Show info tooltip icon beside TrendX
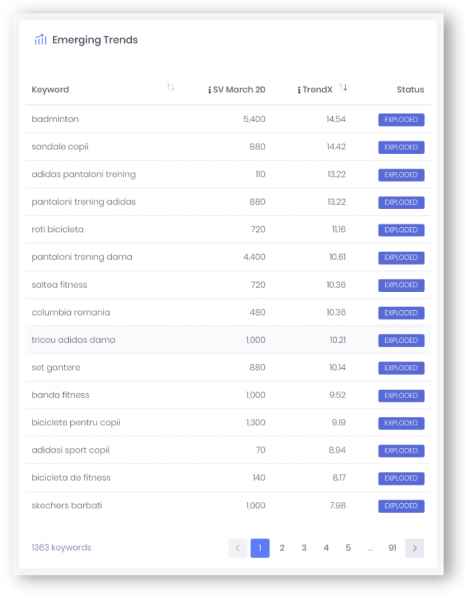 coord(299,90)
